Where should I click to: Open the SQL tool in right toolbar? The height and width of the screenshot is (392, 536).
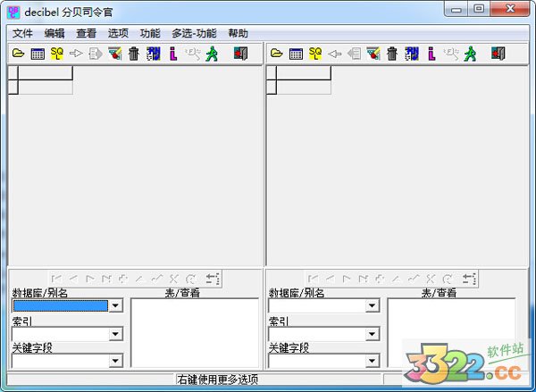(x=315, y=54)
